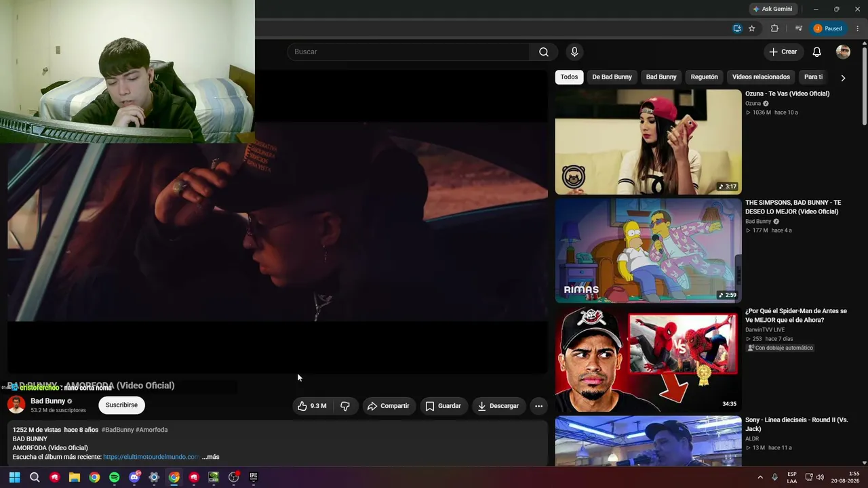The width and height of the screenshot is (868, 488).
Task: Click the Descargar button
Action: tap(498, 406)
